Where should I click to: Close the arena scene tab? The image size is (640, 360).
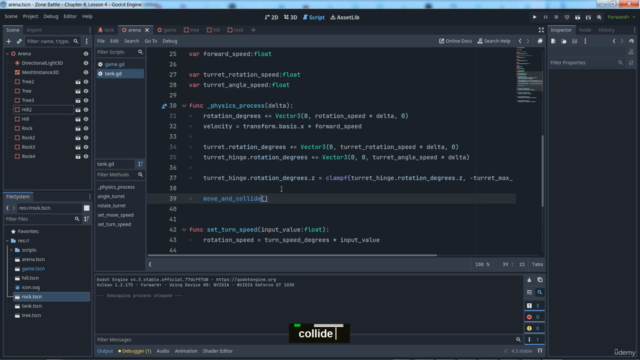147,30
